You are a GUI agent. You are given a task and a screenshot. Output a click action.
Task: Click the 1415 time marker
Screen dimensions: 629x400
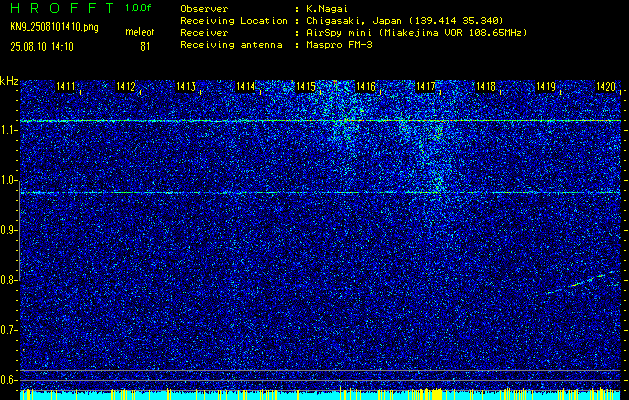pos(306,86)
